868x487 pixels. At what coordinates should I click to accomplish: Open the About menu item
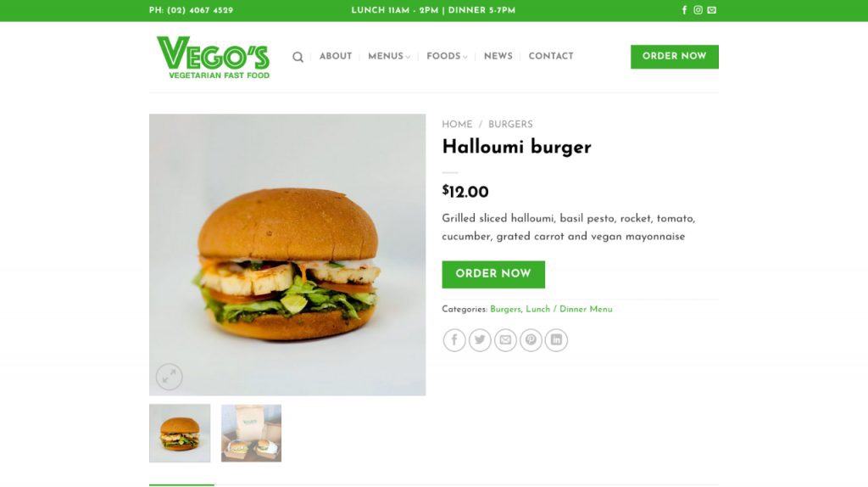tap(336, 56)
